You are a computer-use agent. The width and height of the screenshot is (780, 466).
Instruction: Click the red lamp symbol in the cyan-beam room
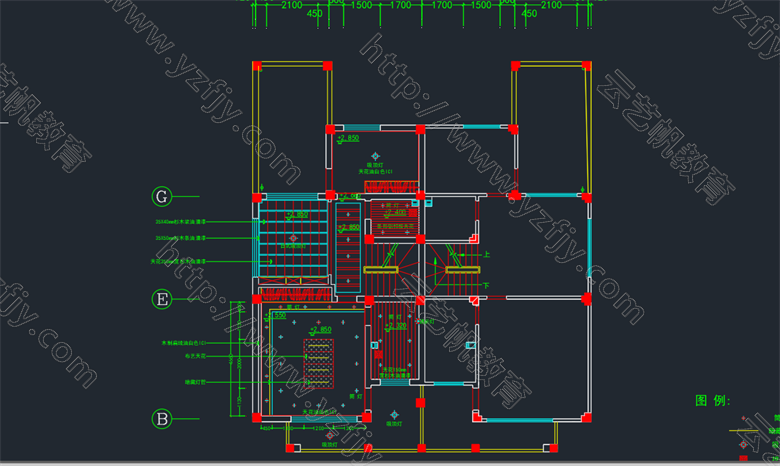click(x=293, y=238)
